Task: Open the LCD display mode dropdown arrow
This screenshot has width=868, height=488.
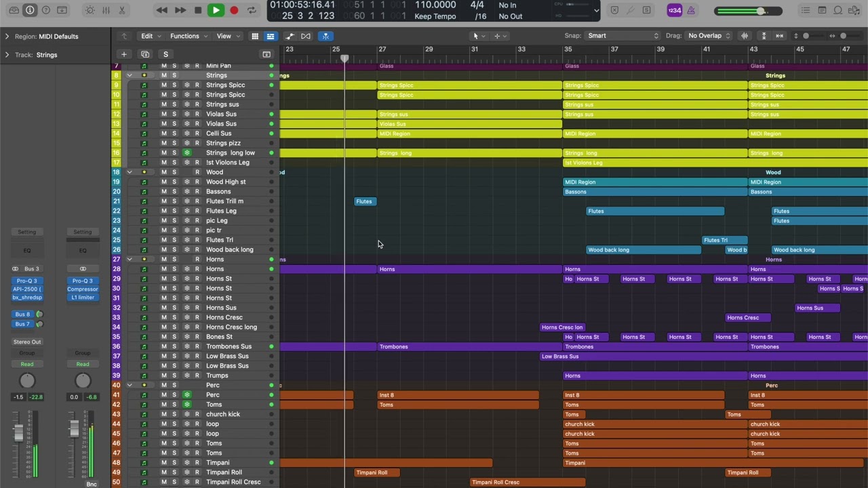Action: (x=596, y=10)
